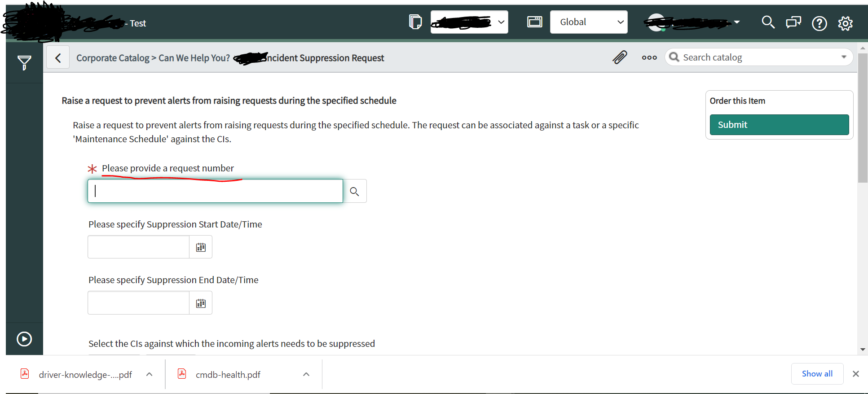The image size is (868, 394).
Task: Open the filter navigator funnel icon
Action: [x=24, y=62]
